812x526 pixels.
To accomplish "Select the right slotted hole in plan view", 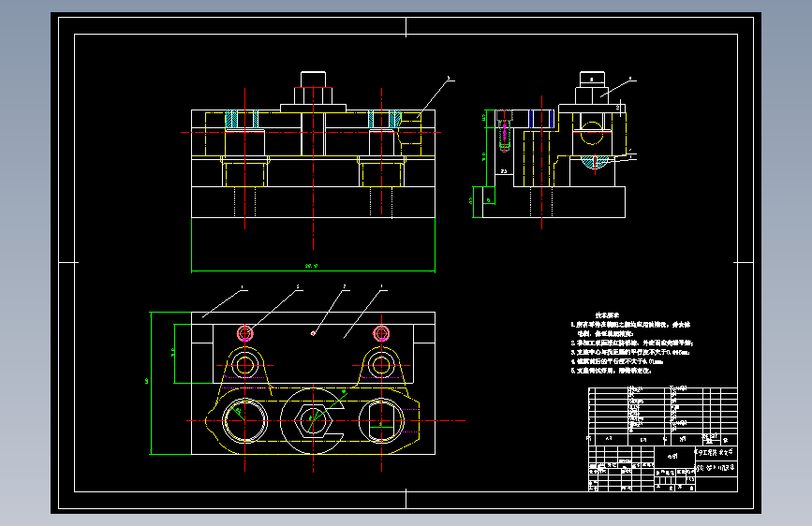I will click(381, 420).
